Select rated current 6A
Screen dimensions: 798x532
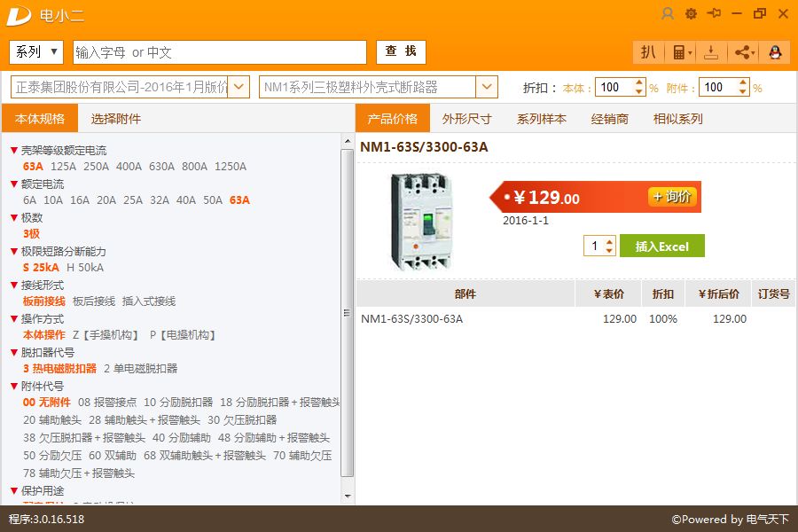click(x=29, y=200)
